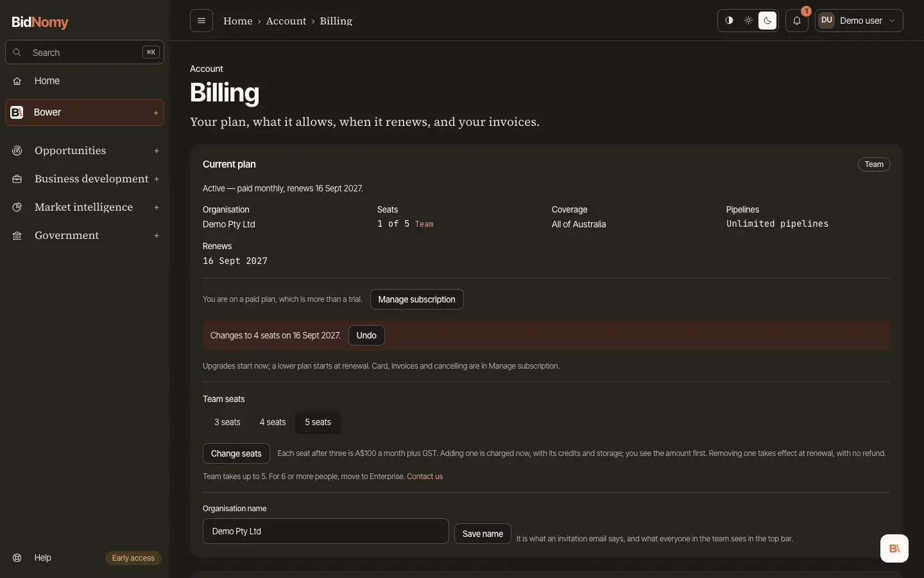Expand the Bower plus icon

point(156,113)
